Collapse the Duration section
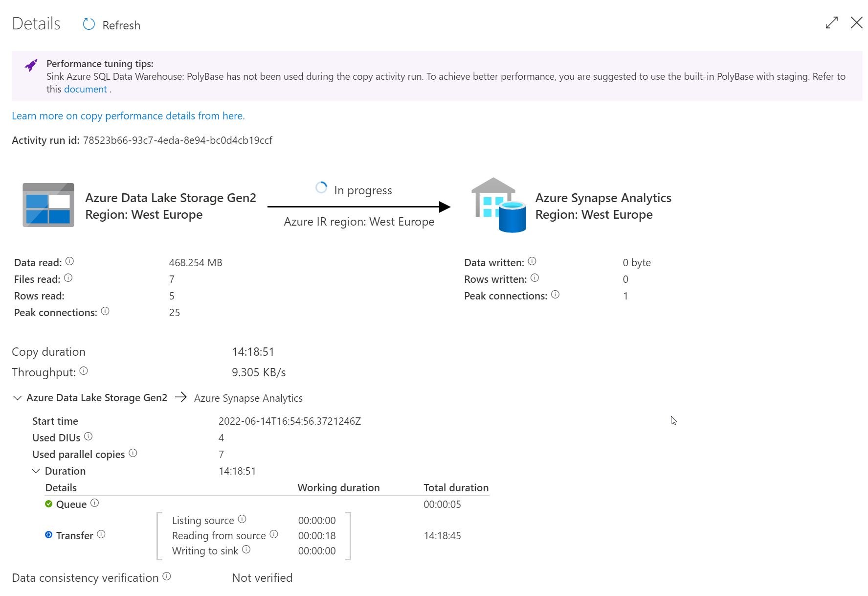868x596 pixels. [x=36, y=471]
